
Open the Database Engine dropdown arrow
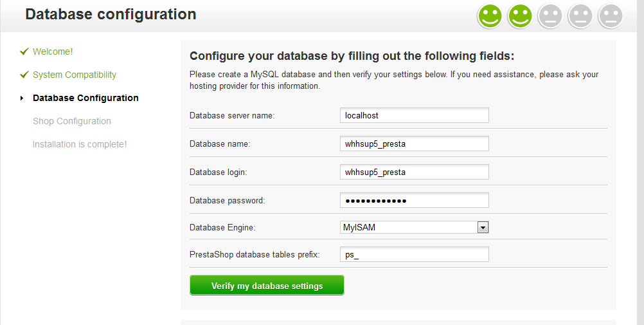483,227
